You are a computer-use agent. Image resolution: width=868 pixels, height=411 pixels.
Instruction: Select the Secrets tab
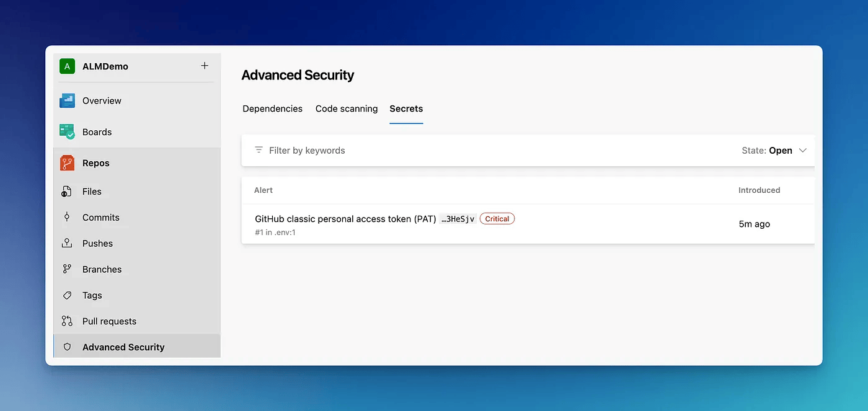click(406, 108)
